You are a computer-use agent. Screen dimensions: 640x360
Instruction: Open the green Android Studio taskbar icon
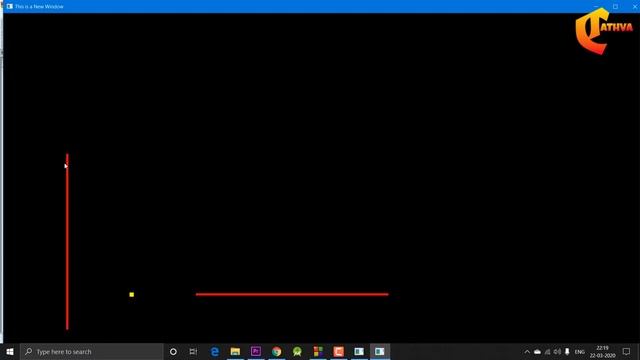(x=297, y=351)
